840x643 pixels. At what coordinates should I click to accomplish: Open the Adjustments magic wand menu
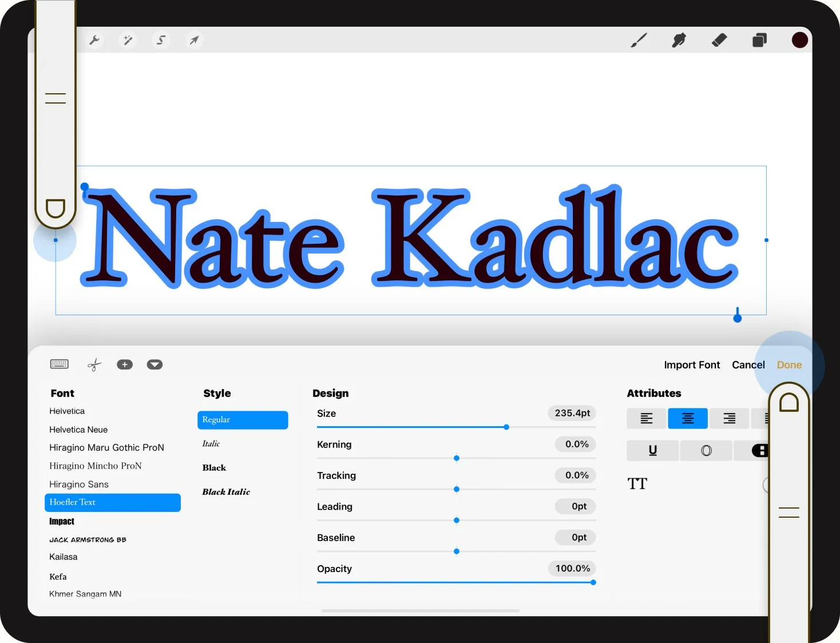pos(127,40)
